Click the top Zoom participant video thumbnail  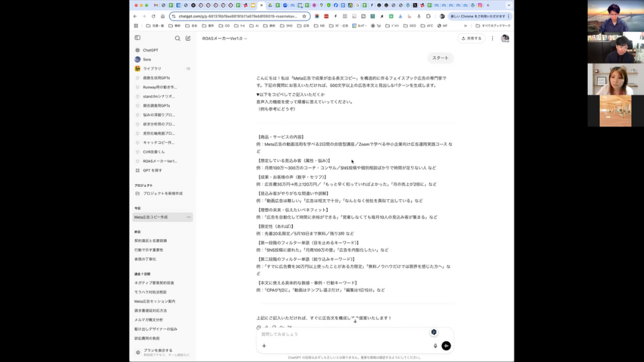coord(616,16)
